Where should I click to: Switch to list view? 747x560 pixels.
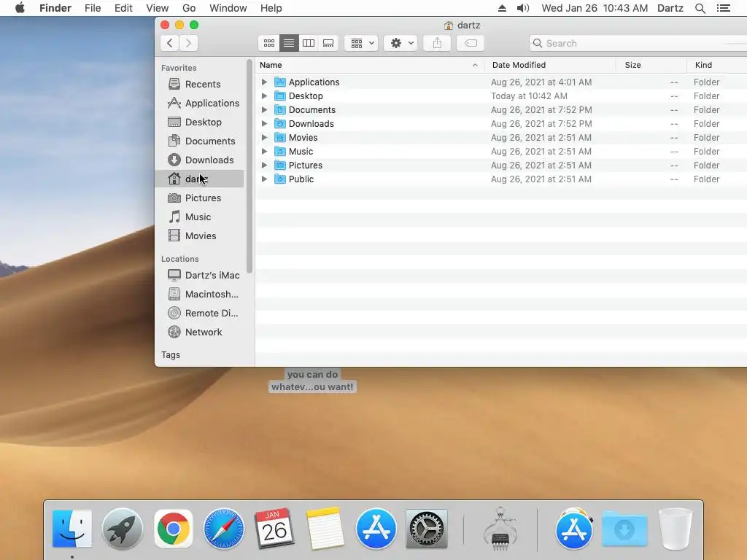pos(289,43)
